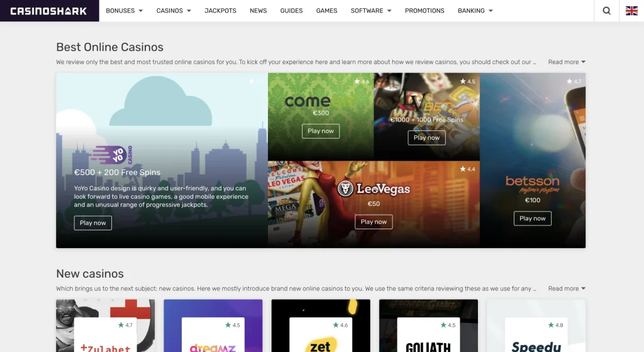This screenshot has height=352, width=644.
Task: Click the 4.7 star rating on Zulabet card
Action: pos(125,325)
